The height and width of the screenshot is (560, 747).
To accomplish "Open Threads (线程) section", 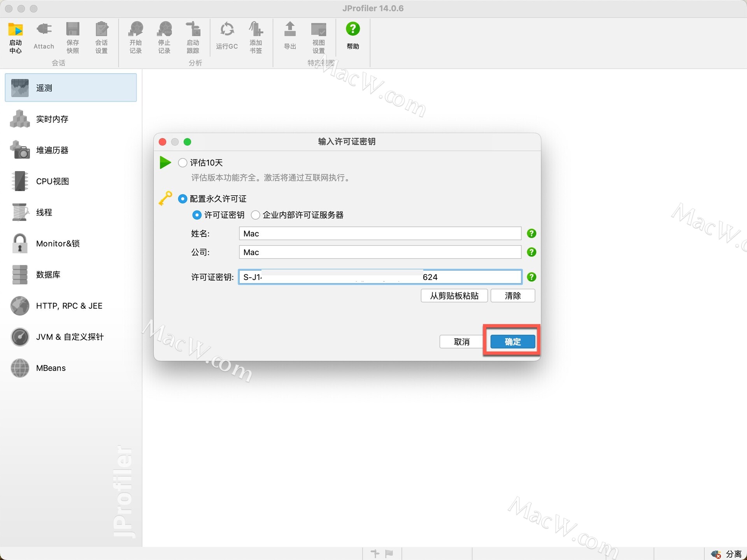I will (x=71, y=212).
